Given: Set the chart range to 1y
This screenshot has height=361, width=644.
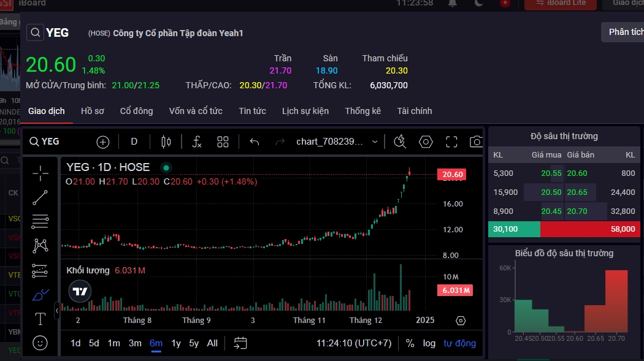Looking at the screenshot, I should tap(176, 343).
